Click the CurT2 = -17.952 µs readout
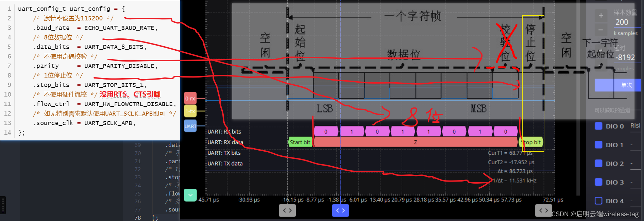This screenshot has width=644, height=221. (511, 162)
